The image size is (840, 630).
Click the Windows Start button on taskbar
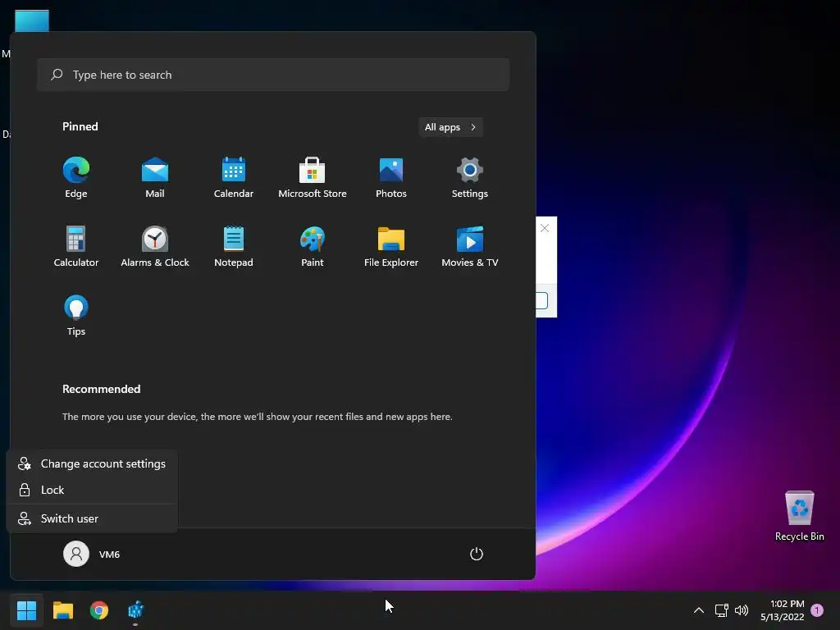coord(27,610)
